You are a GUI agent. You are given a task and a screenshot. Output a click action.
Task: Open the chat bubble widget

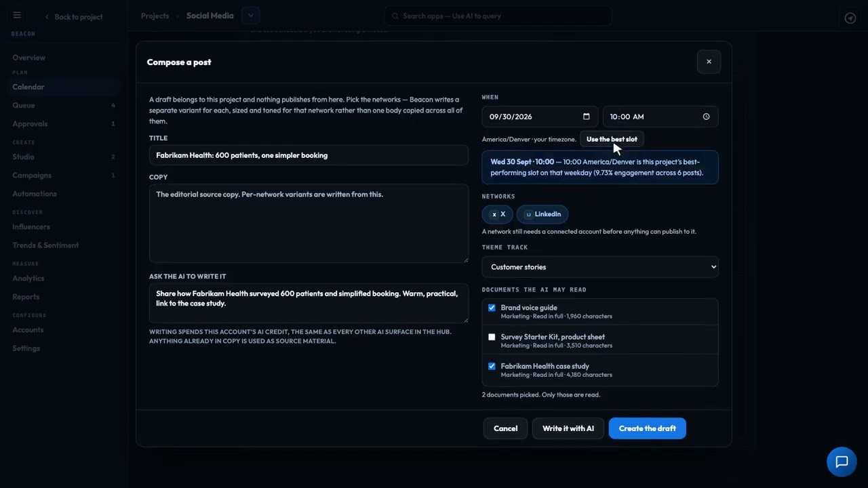[x=842, y=462]
